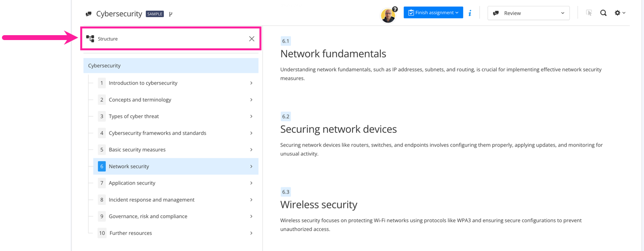Image resolution: width=644 pixels, height=251 pixels.
Task: Expand the Types of cyber threat chevron
Action: pos(251,116)
